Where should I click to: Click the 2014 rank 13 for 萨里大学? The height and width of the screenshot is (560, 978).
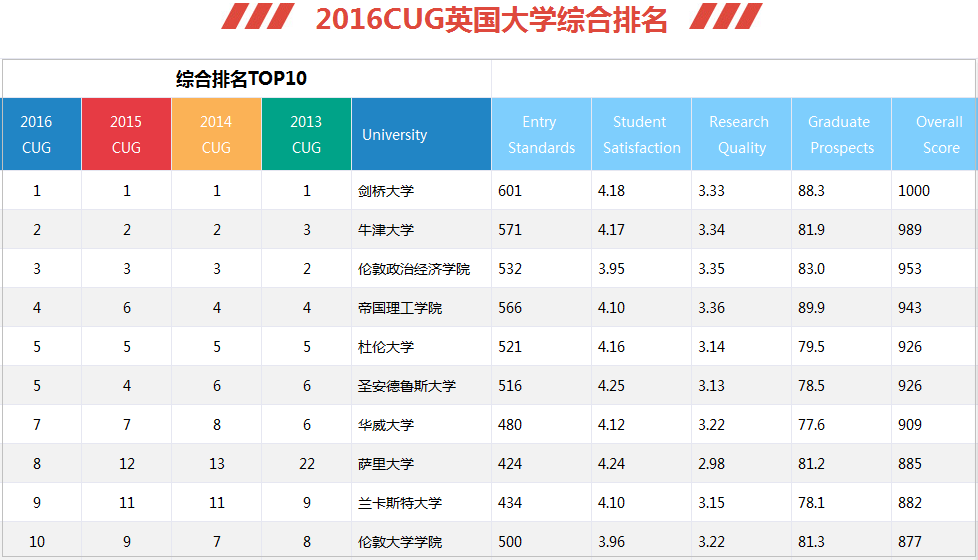(217, 463)
